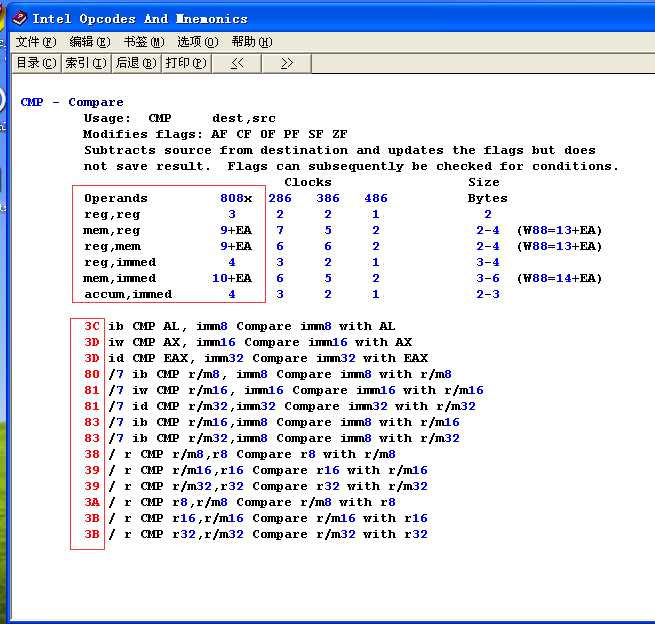This screenshot has width=655, height=624.
Task: Click 'Compare r/m32 with r32' description
Action: [340, 534]
